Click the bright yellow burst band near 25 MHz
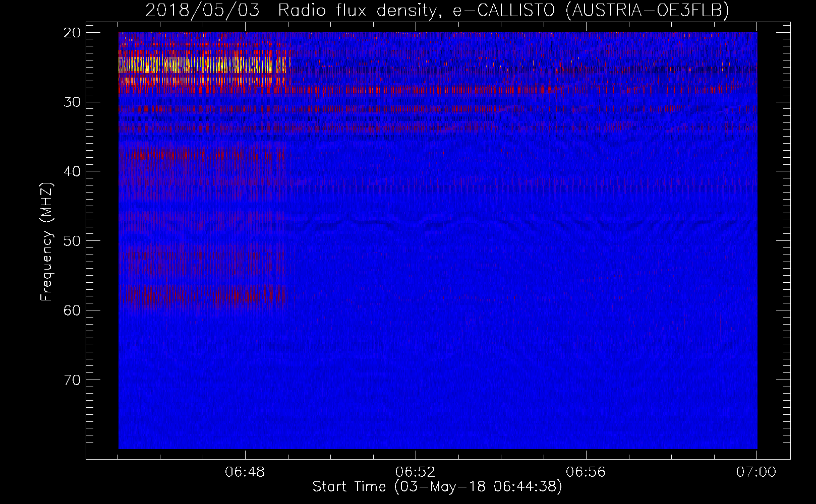Screen dimensions: 816x504 tap(204, 65)
